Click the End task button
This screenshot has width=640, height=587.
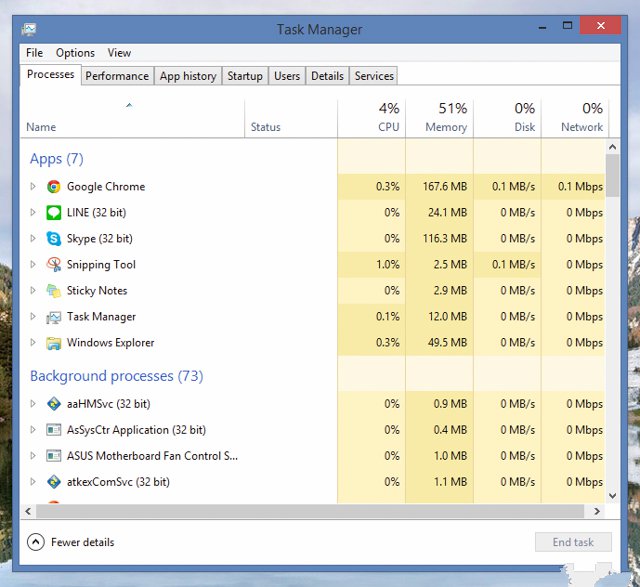coord(573,542)
